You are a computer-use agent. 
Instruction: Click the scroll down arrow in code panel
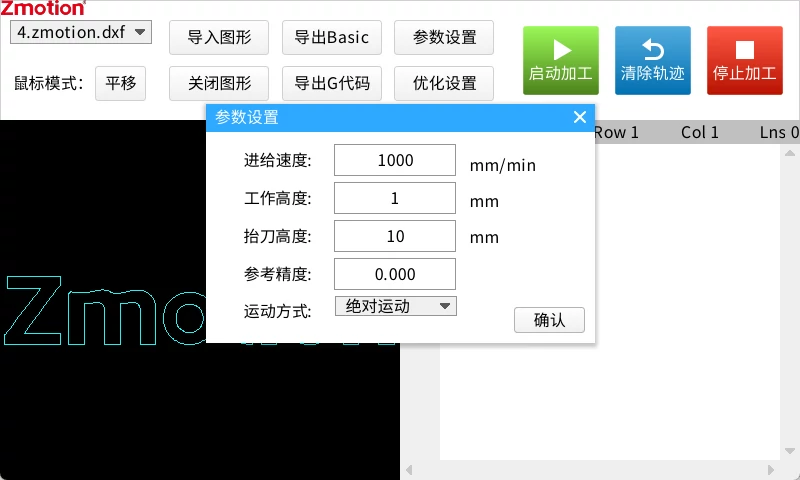[790, 451]
